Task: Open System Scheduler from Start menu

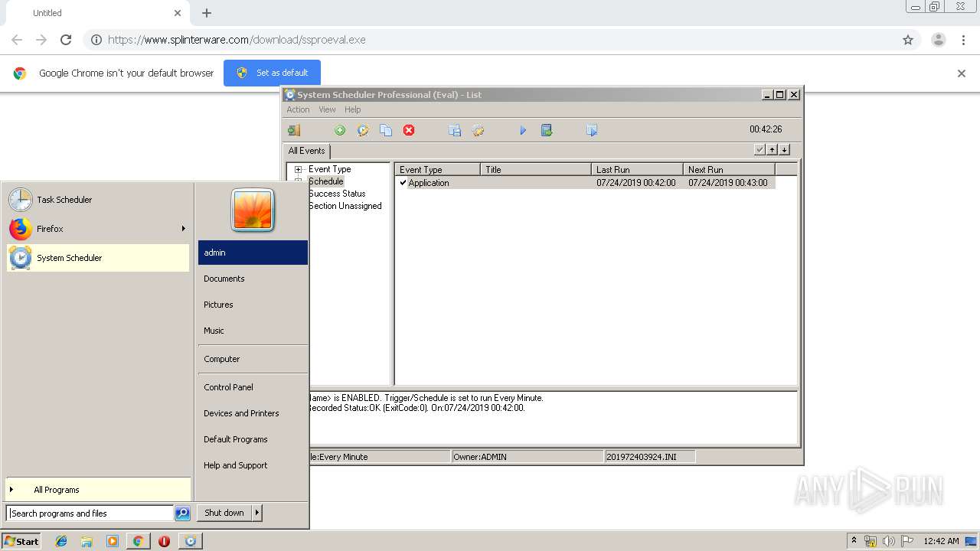Action: [98, 258]
